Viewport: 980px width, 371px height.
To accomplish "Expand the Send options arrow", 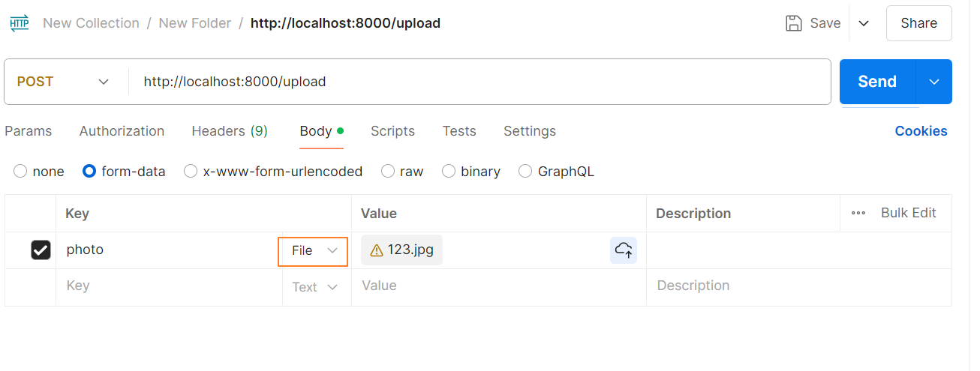I will (x=934, y=82).
